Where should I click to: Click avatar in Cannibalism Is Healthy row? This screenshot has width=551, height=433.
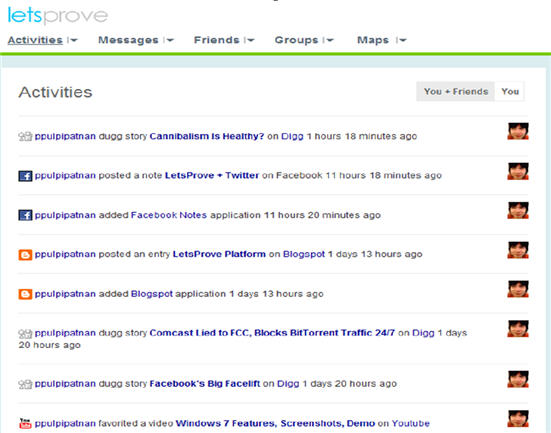[518, 131]
